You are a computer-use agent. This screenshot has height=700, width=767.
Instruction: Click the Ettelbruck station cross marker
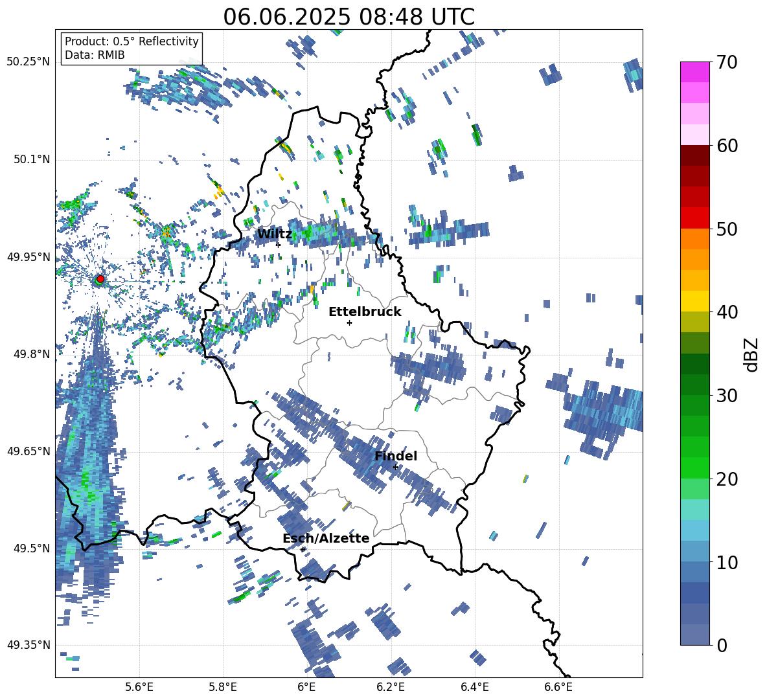coord(349,322)
